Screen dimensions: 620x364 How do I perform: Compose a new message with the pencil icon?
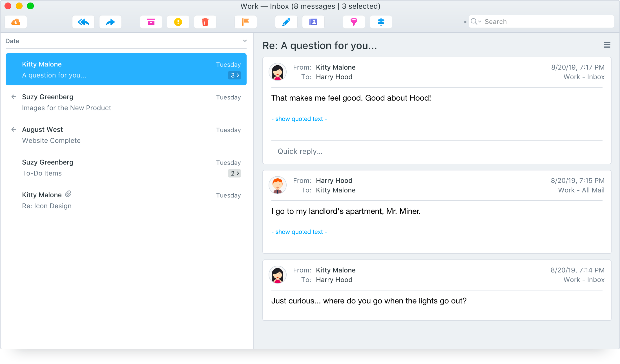click(x=286, y=22)
